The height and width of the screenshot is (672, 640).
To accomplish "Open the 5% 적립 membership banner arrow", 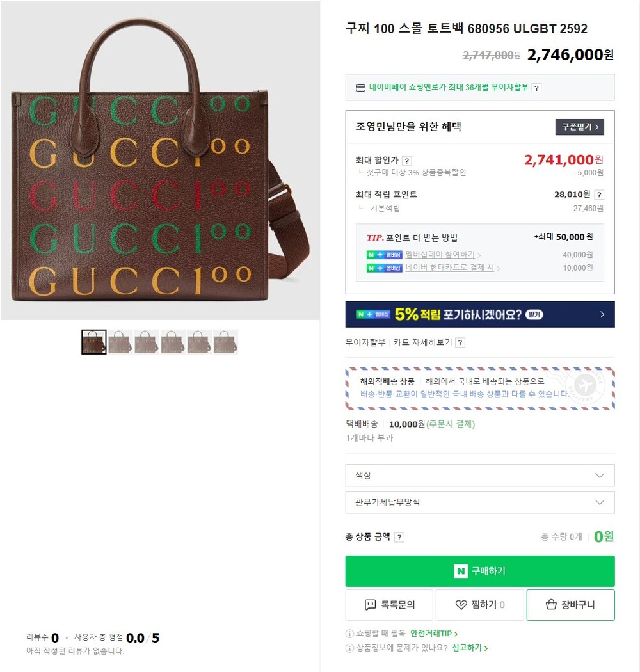I will [x=602, y=315].
